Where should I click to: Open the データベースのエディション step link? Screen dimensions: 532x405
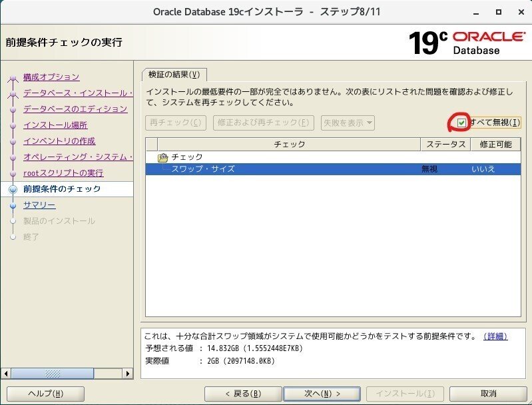(75, 109)
